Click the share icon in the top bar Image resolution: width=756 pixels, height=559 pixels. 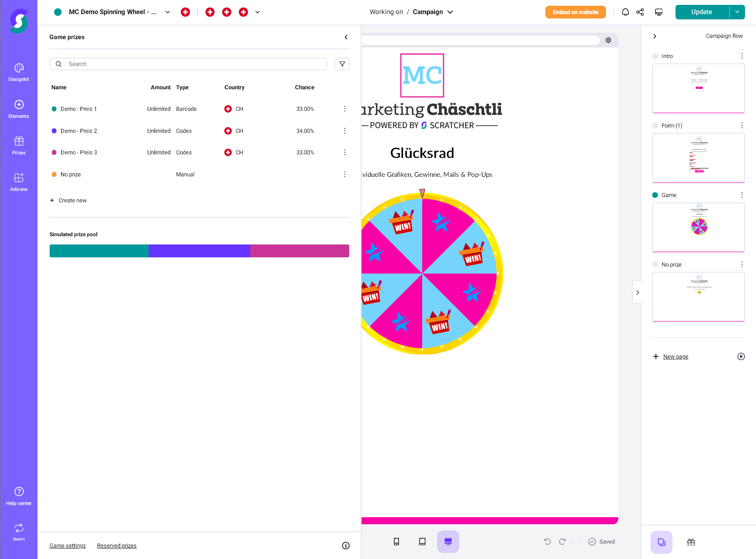coord(640,12)
